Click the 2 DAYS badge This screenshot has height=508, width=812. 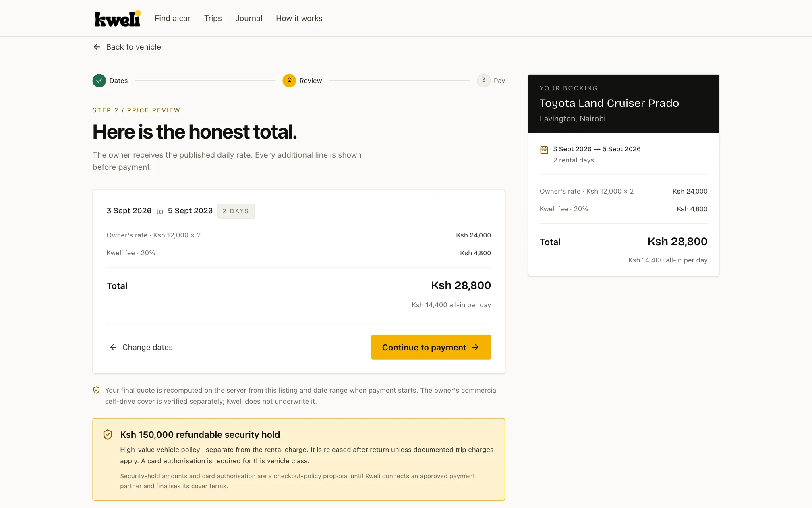coord(236,211)
